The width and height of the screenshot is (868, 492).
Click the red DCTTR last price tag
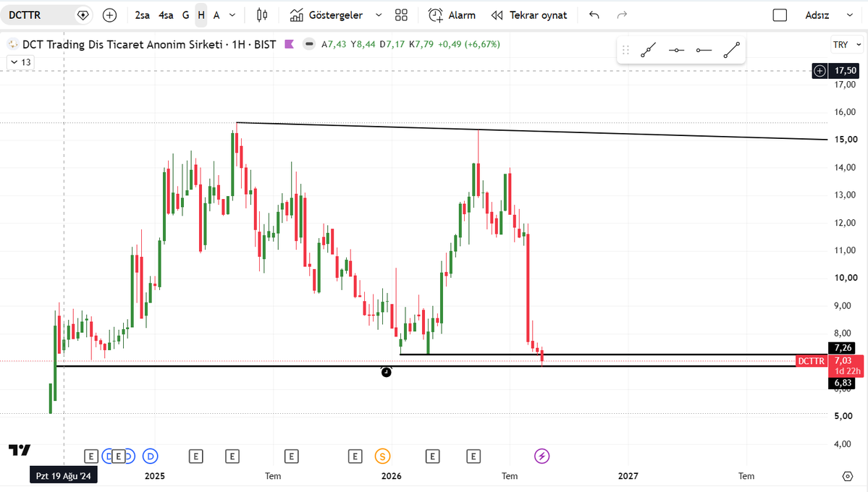coord(812,361)
